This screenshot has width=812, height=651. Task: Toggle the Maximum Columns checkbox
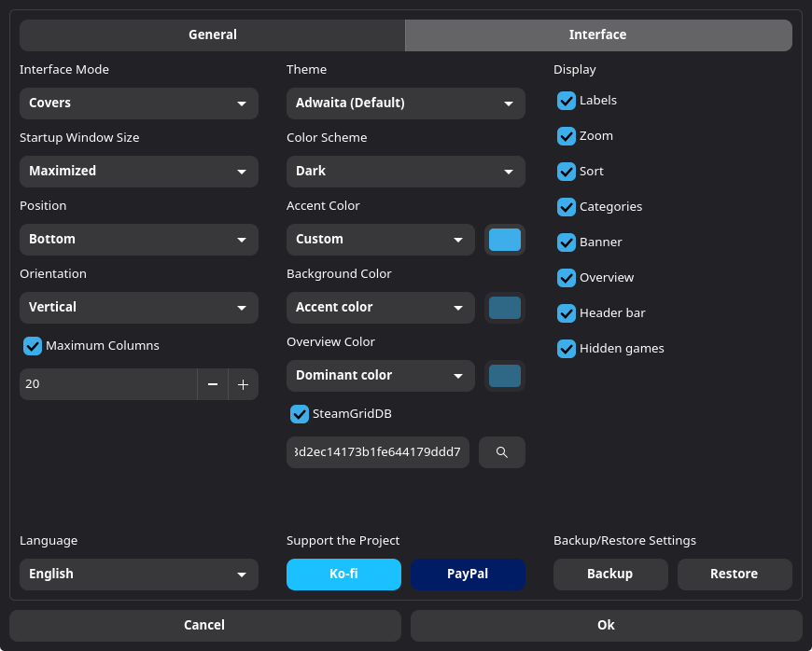pos(33,346)
